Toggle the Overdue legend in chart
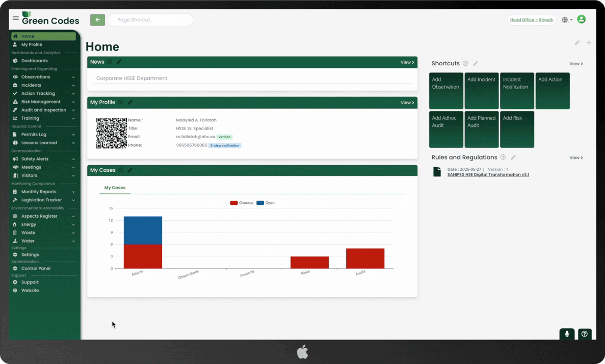This screenshot has width=605, height=364. click(241, 203)
